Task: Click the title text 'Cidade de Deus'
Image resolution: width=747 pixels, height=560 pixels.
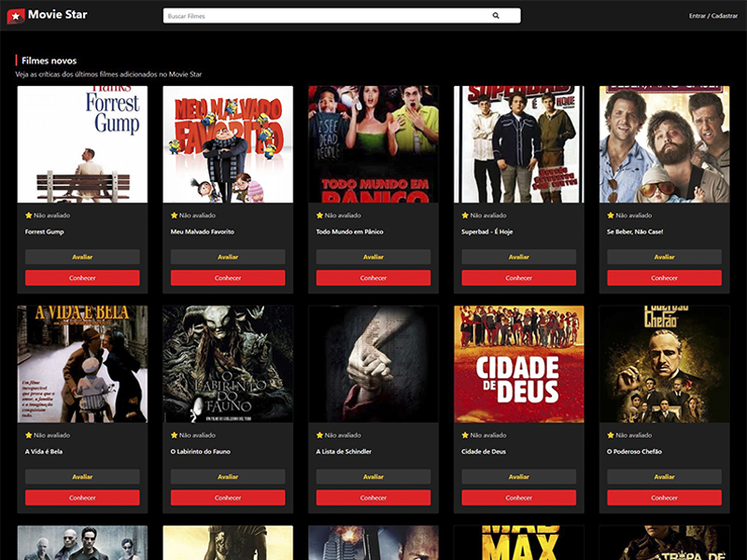Action: [x=484, y=452]
